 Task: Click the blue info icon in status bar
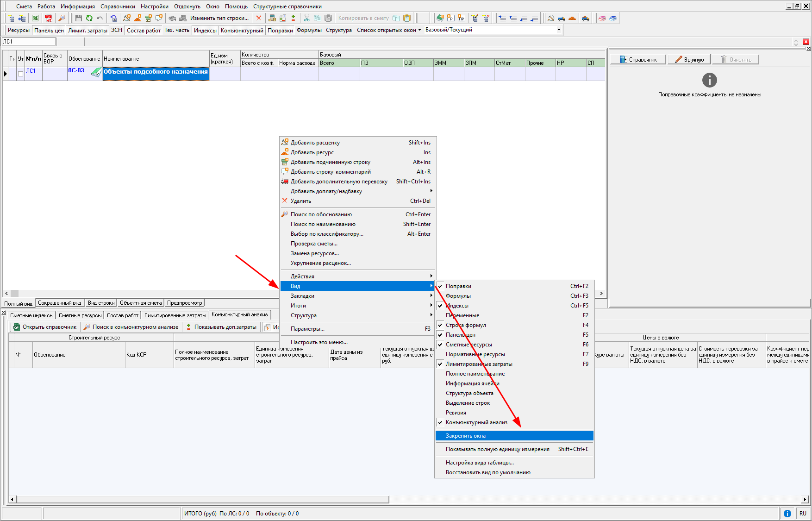click(787, 513)
